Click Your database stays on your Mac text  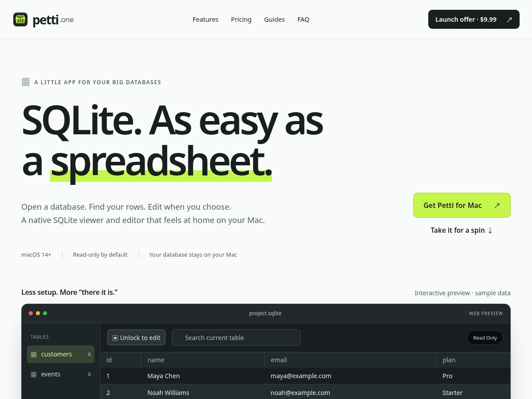[x=193, y=254]
